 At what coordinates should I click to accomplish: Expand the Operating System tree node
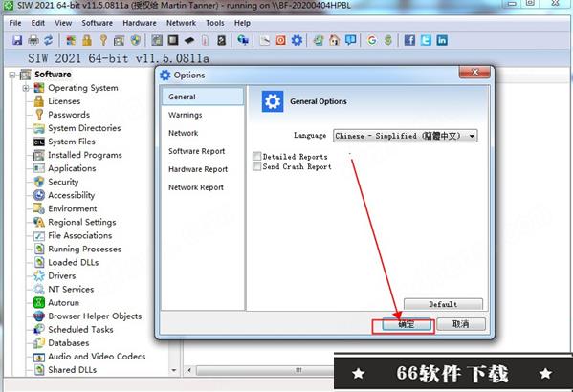(26, 88)
